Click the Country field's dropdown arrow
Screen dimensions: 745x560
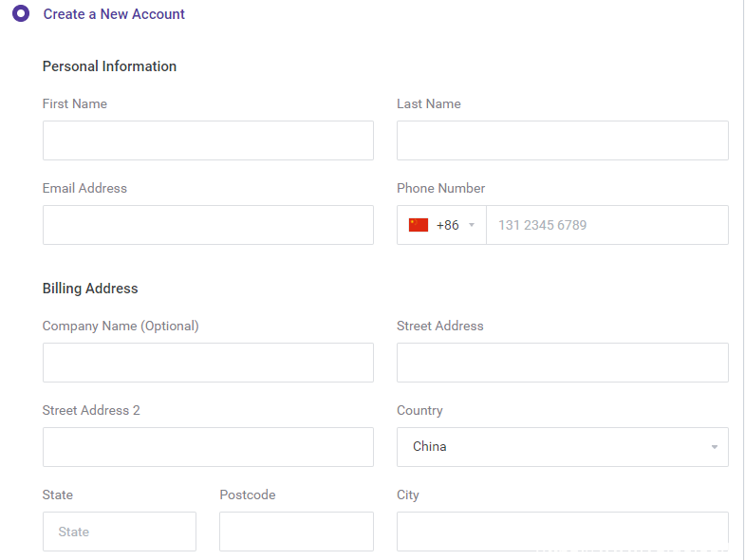pos(714,447)
